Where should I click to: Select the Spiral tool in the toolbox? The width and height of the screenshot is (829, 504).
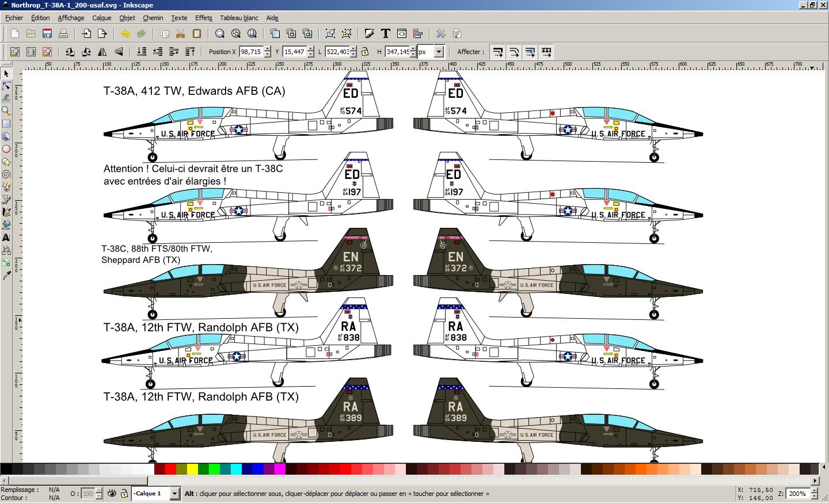click(x=6, y=174)
